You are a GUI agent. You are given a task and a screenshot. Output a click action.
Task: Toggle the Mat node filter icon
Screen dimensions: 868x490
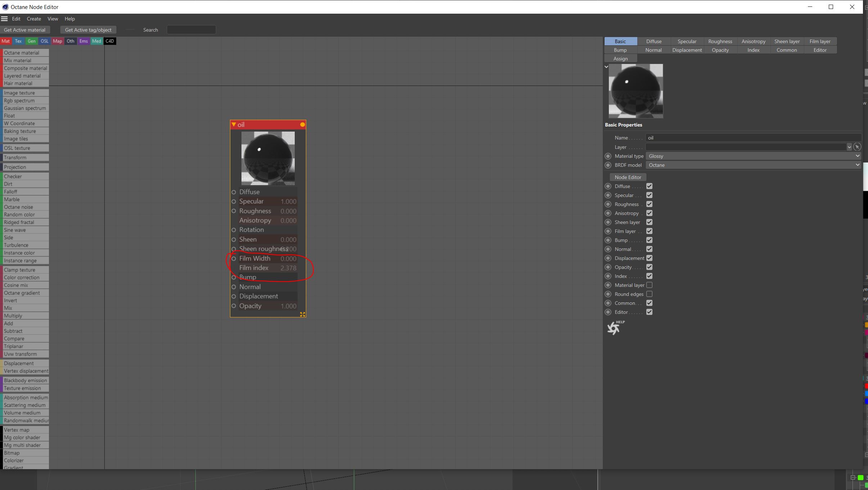[x=6, y=41]
